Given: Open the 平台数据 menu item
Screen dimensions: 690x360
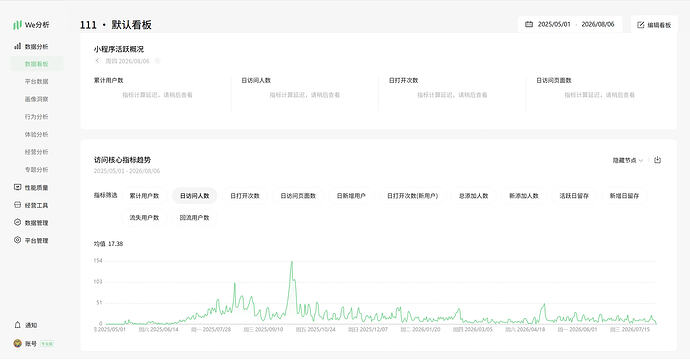Looking at the screenshot, I should [37, 81].
